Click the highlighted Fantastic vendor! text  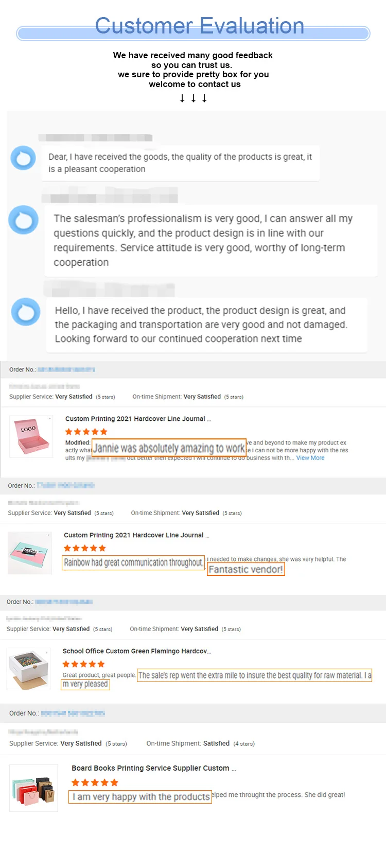[x=245, y=569]
